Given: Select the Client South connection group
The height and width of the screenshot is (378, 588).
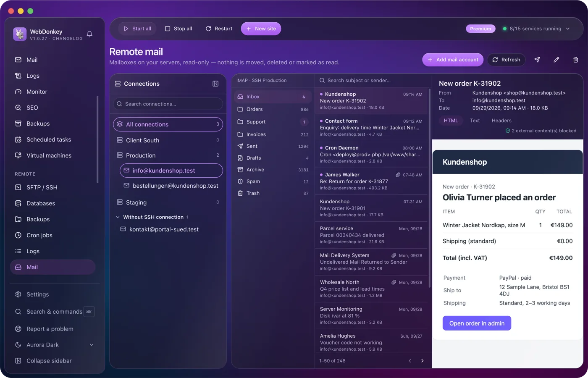Looking at the screenshot, I should point(168,140).
